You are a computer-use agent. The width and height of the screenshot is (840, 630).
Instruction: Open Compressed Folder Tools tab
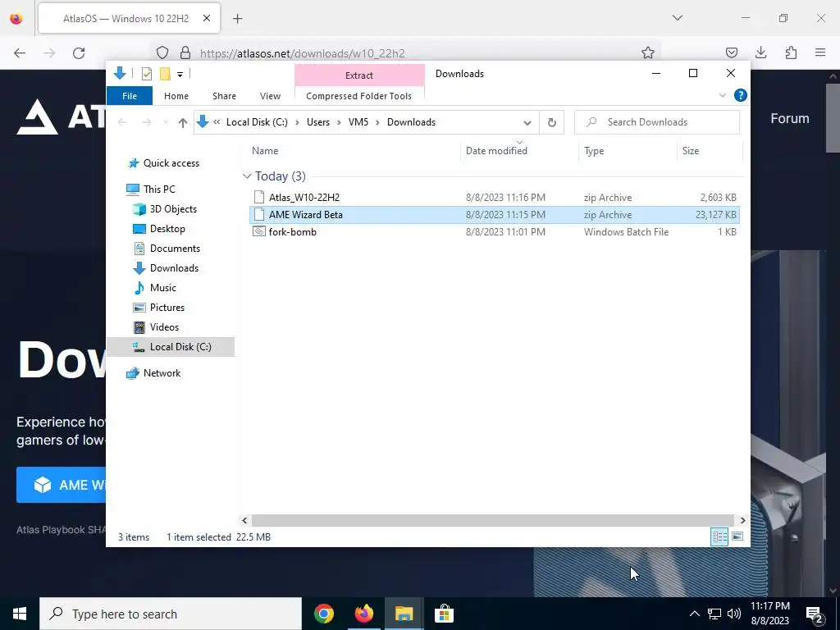[359, 96]
